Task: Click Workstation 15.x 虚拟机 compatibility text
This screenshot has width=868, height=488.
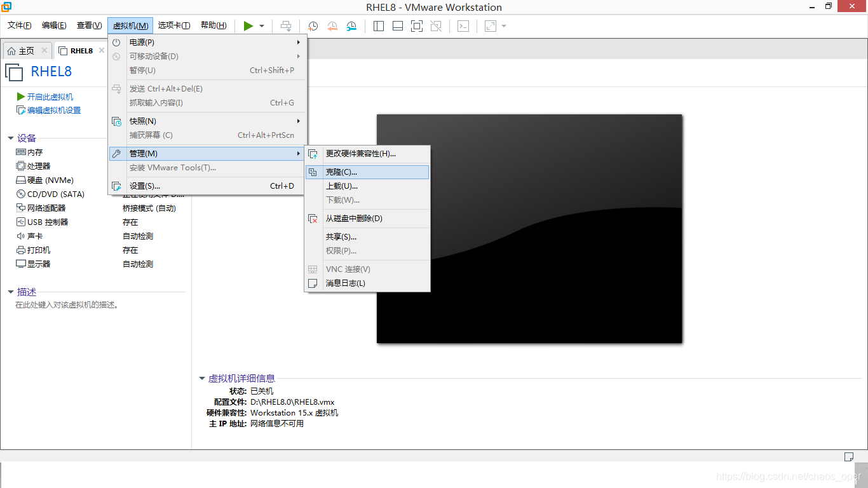Action: click(x=294, y=413)
